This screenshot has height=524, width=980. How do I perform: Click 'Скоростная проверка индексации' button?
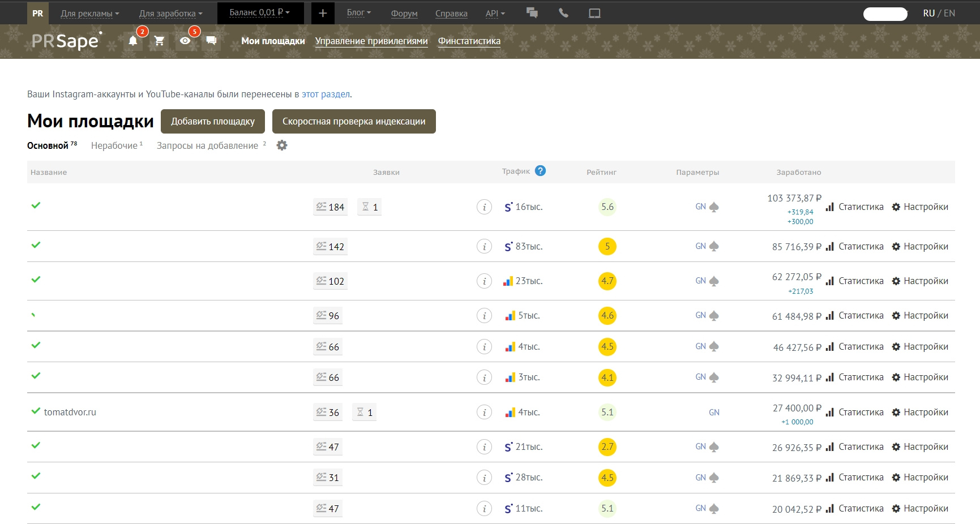(354, 122)
